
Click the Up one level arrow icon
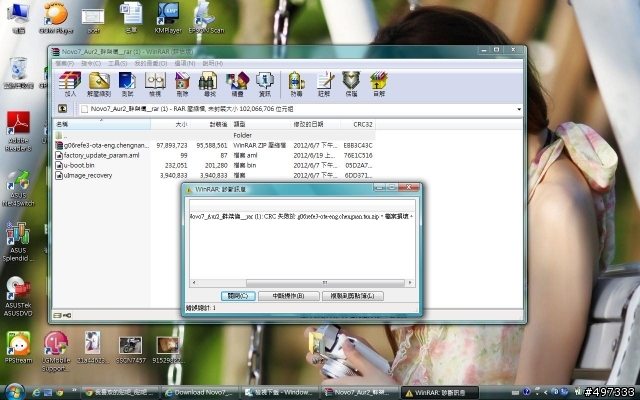62,109
